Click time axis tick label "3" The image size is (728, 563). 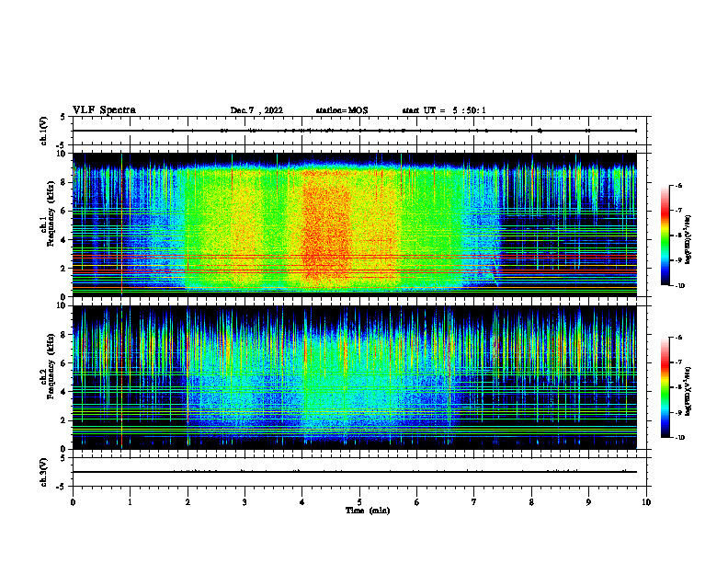pos(245,502)
